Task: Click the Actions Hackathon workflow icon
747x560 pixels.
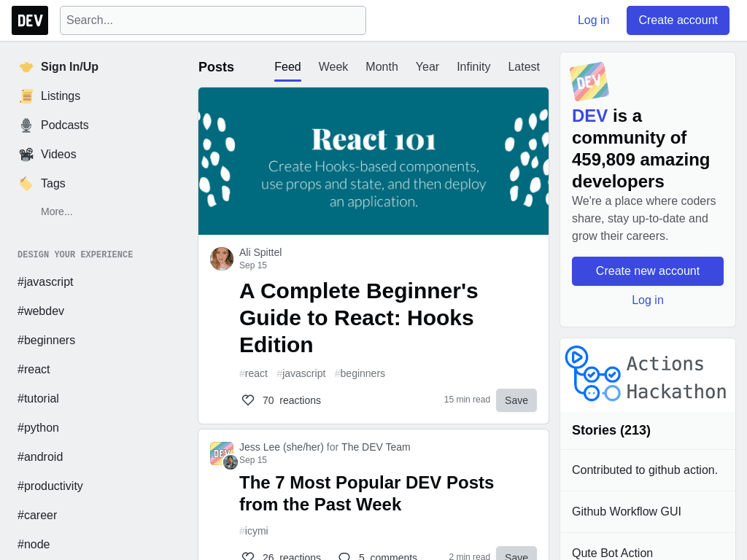Action: (x=593, y=374)
